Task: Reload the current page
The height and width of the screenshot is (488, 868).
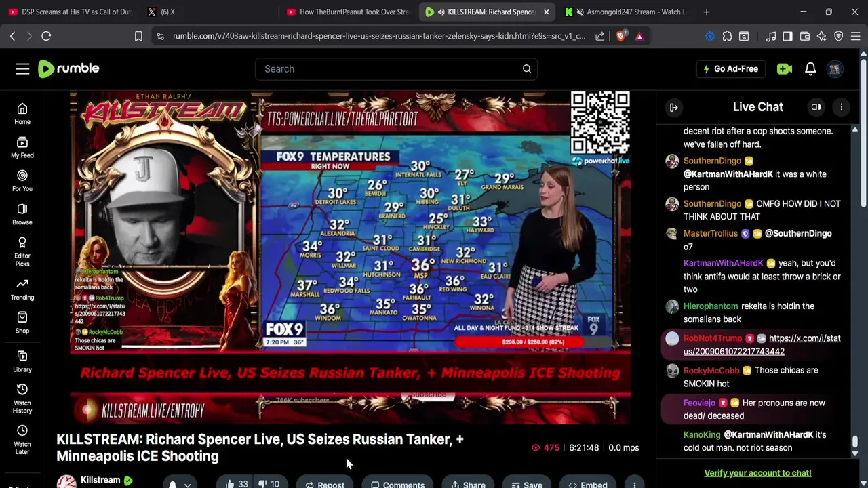Action: 46,36
